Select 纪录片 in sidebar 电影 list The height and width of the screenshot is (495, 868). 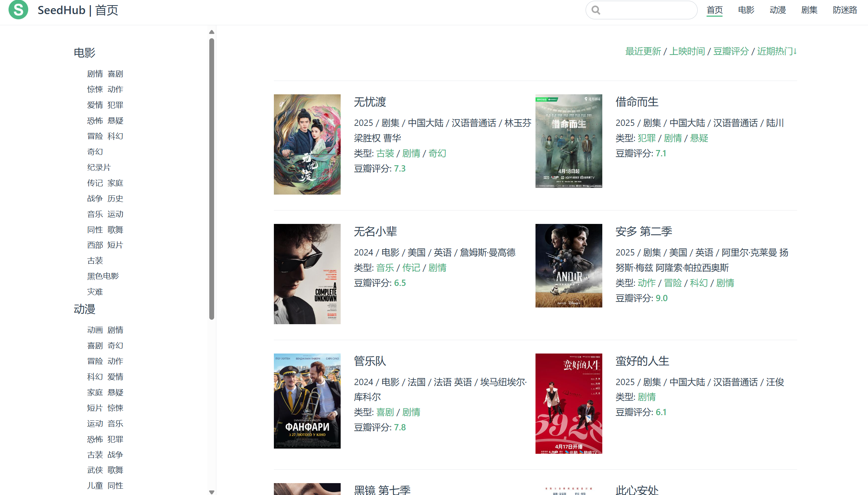point(99,167)
